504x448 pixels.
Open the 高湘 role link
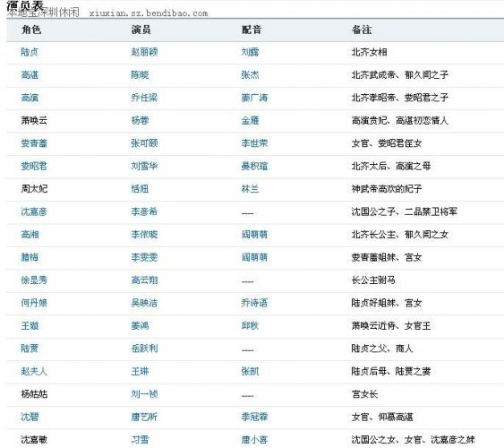point(30,235)
